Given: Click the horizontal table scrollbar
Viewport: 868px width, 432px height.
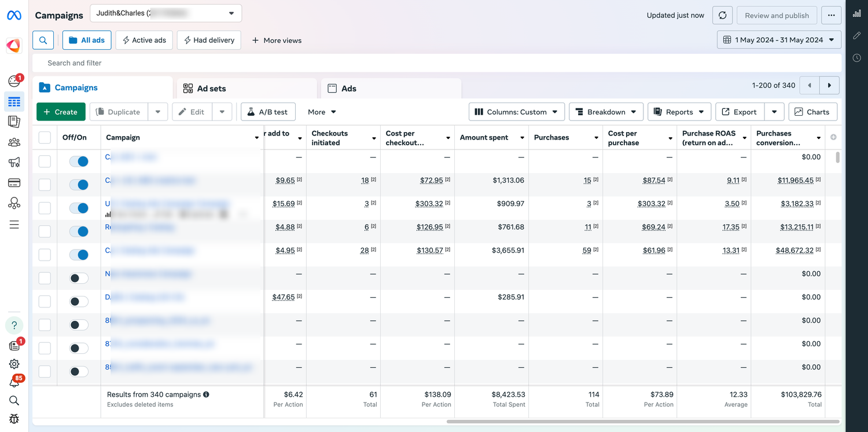Looking at the screenshot, I should point(643,422).
